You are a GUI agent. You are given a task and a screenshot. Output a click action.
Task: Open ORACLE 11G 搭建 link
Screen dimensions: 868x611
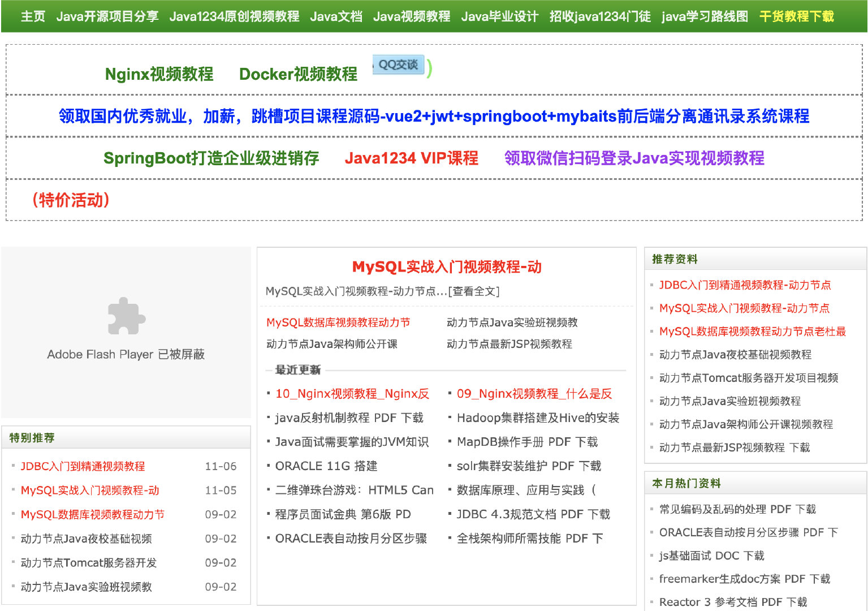point(326,466)
